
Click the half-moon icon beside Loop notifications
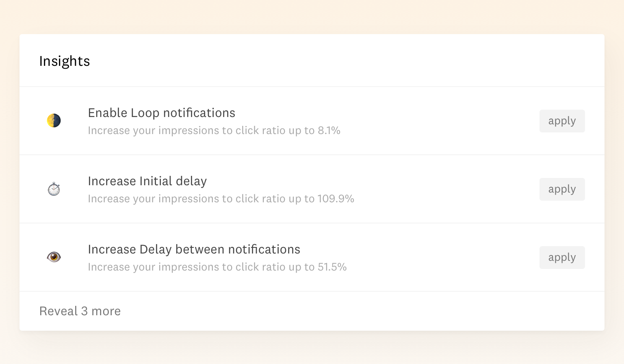(54, 121)
